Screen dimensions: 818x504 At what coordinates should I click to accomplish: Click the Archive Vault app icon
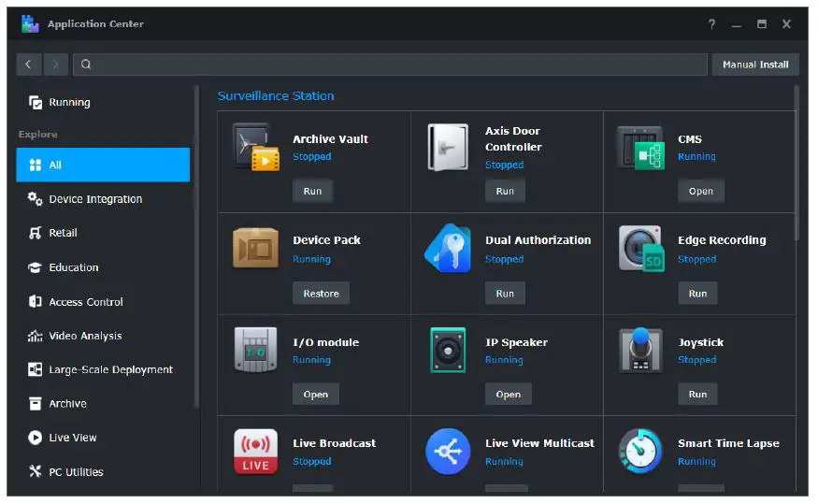click(255, 147)
